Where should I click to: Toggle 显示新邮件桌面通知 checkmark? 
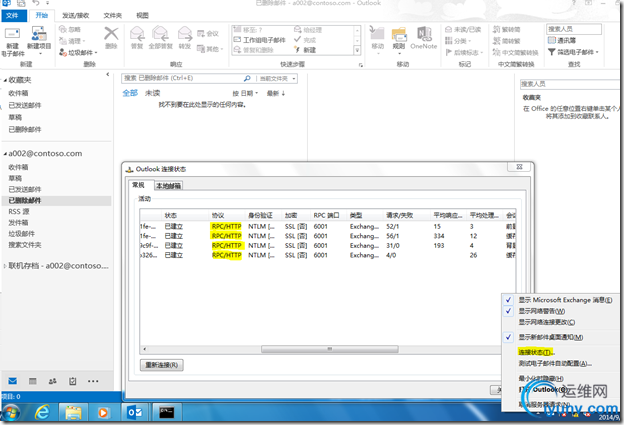[508, 337]
